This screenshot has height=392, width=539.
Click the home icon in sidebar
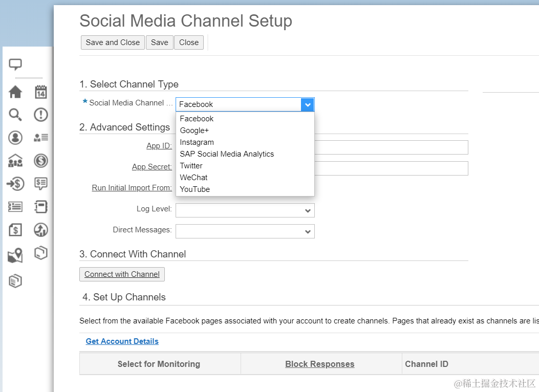point(15,92)
